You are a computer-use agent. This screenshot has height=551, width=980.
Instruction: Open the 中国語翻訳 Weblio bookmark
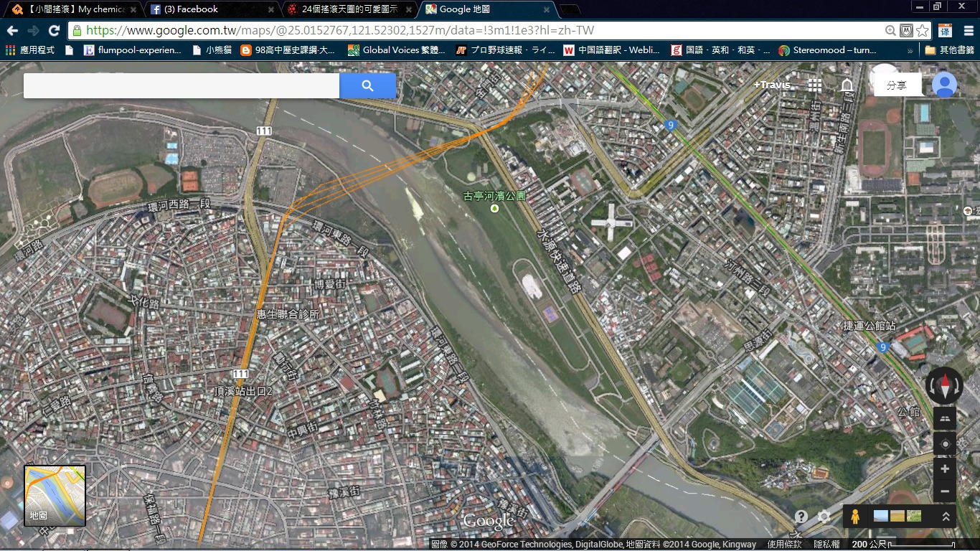pos(612,50)
